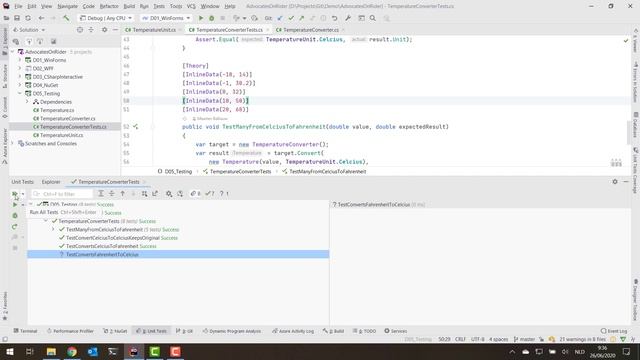Open the Terminal tool window button
The height and width of the screenshot is (360, 640).
pyautogui.click(x=25, y=331)
